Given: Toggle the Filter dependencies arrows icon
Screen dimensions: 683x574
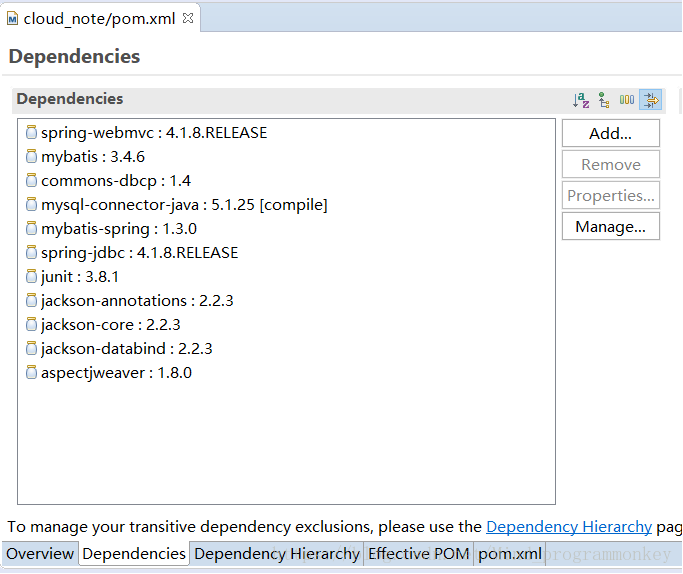Looking at the screenshot, I should [651, 100].
